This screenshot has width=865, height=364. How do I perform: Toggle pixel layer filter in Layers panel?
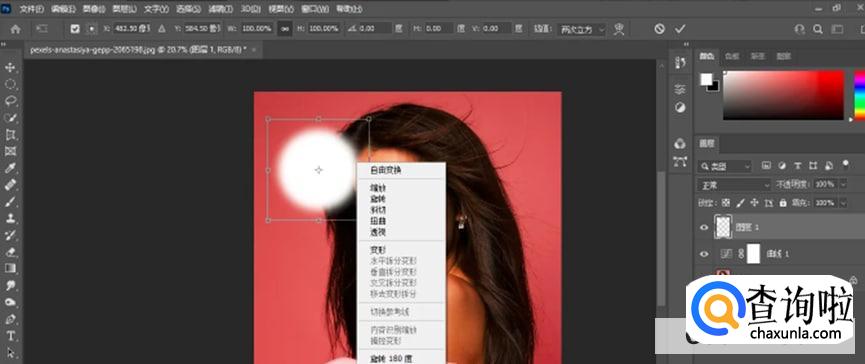pos(766,165)
